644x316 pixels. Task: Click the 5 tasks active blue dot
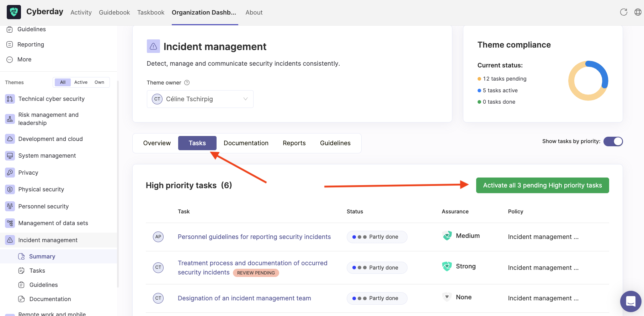tap(479, 91)
